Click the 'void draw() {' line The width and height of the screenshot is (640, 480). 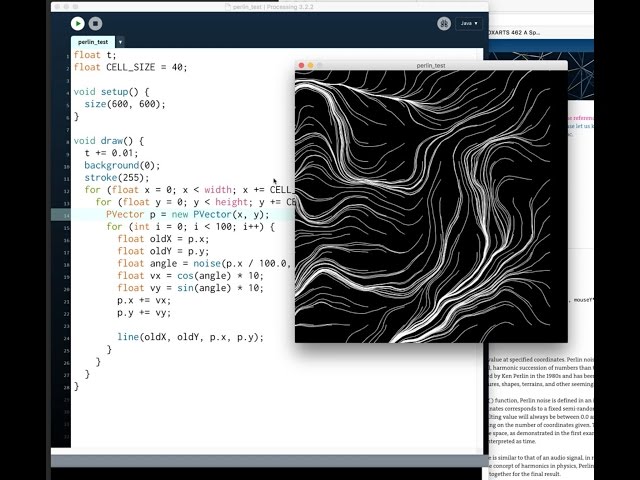[109, 141]
